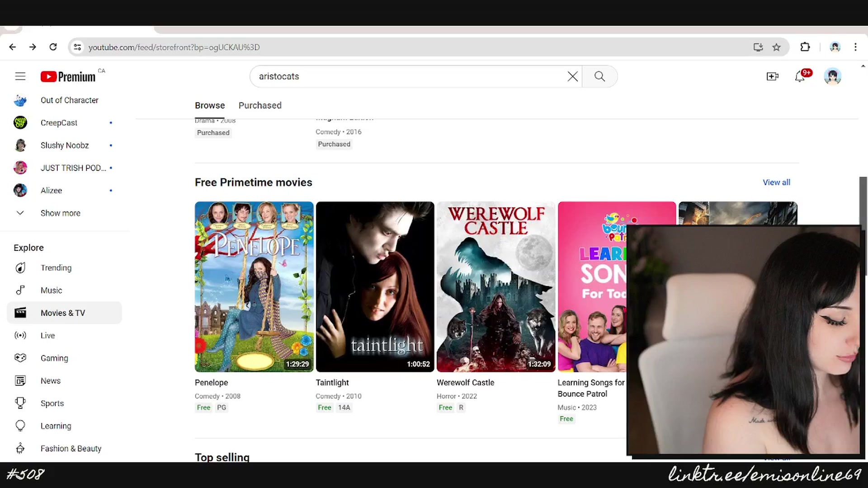This screenshot has width=868, height=488.
Task: Go to YouTube Premium home logo
Action: [68, 76]
